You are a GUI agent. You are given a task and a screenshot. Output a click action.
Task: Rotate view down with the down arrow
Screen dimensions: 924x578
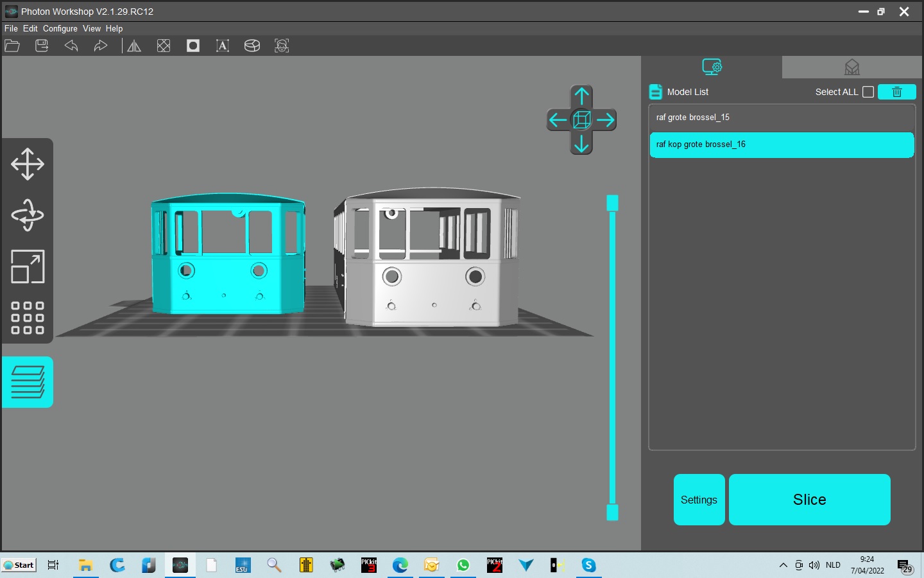[x=582, y=144]
